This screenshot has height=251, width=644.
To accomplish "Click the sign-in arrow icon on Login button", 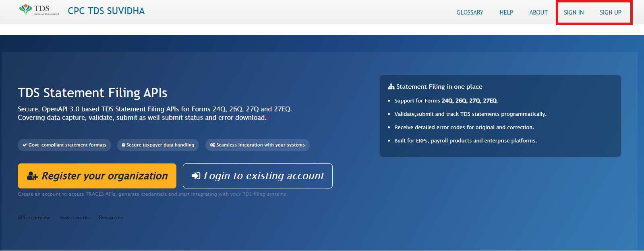I will tap(196, 176).
